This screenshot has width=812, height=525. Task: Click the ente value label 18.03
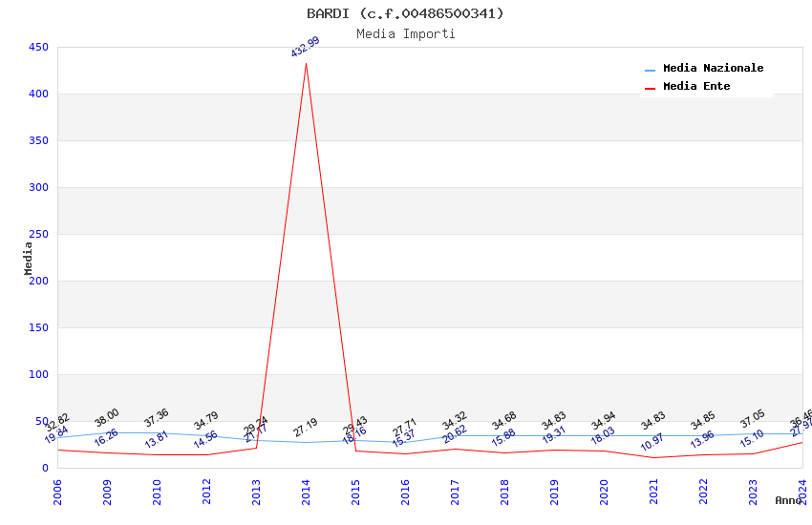pos(604,436)
